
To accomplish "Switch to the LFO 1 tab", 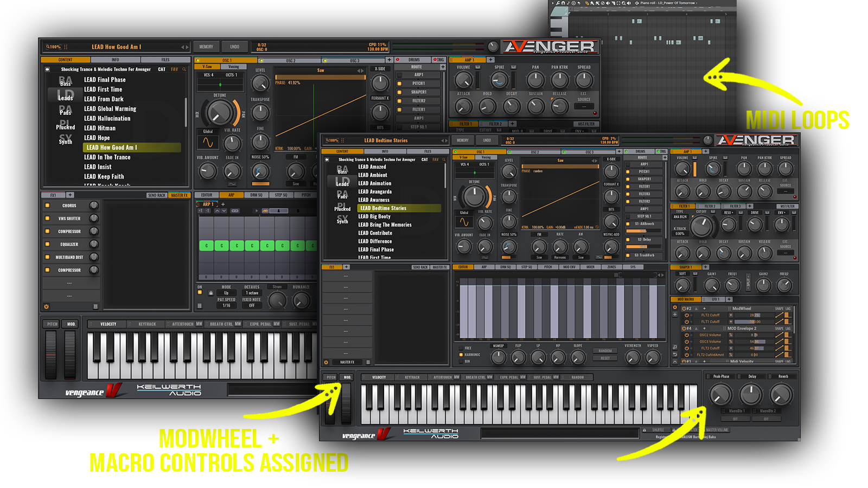I will (715, 299).
